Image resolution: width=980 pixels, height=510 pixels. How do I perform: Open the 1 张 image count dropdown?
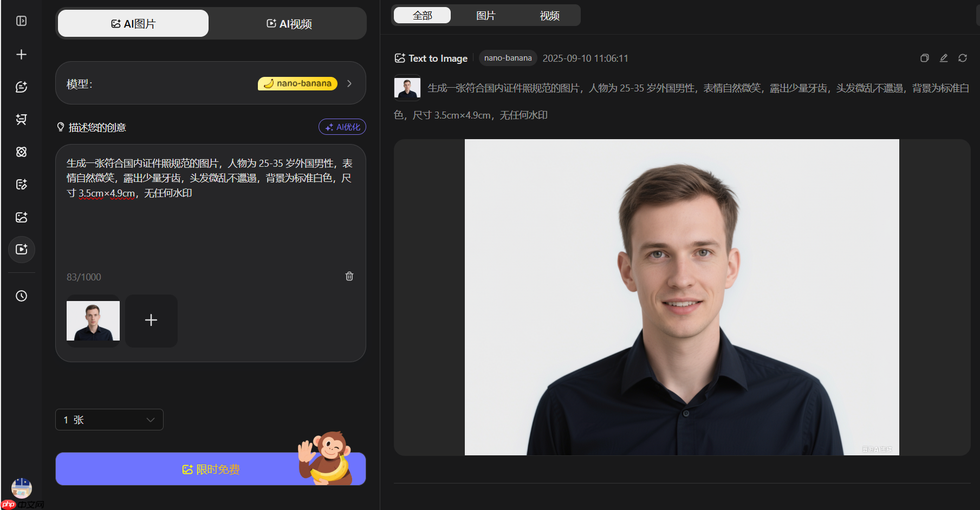tap(109, 420)
